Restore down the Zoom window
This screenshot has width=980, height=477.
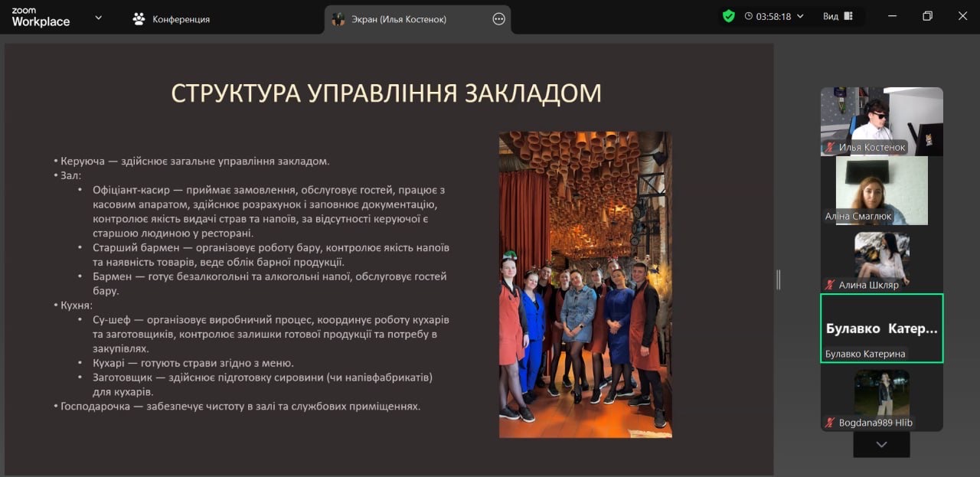click(927, 16)
